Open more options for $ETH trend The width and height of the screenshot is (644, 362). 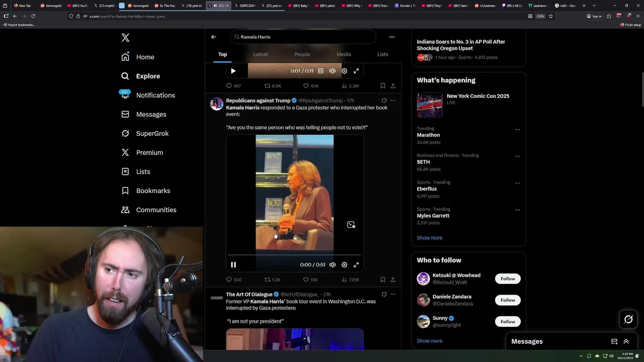pyautogui.click(x=517, y=156)
